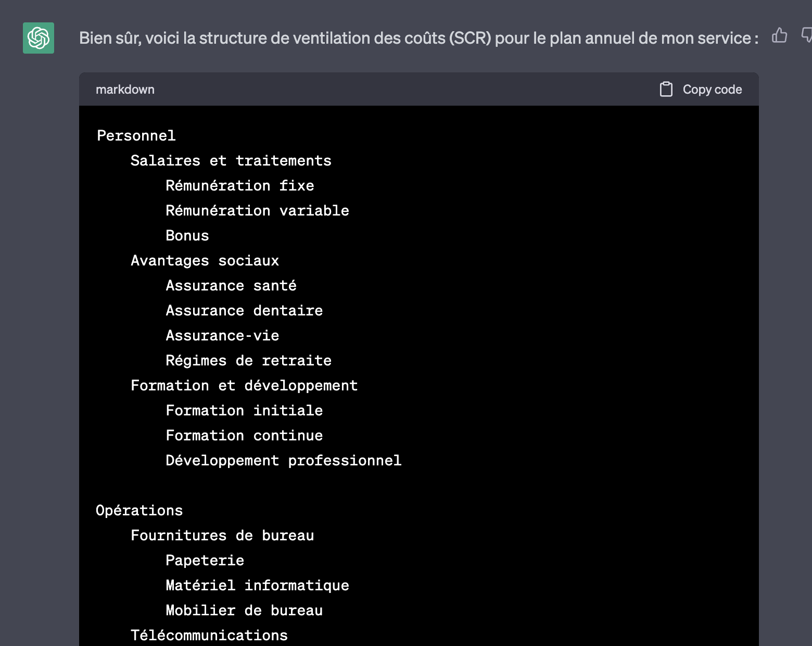Click the "Télécommunications" line

coord(209,636)
